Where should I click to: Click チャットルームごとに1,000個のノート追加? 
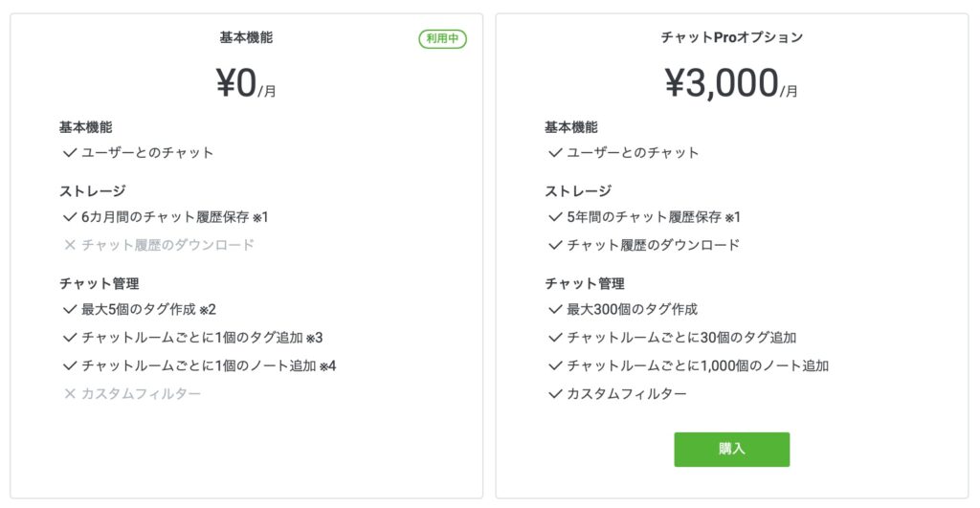[698, 365]
